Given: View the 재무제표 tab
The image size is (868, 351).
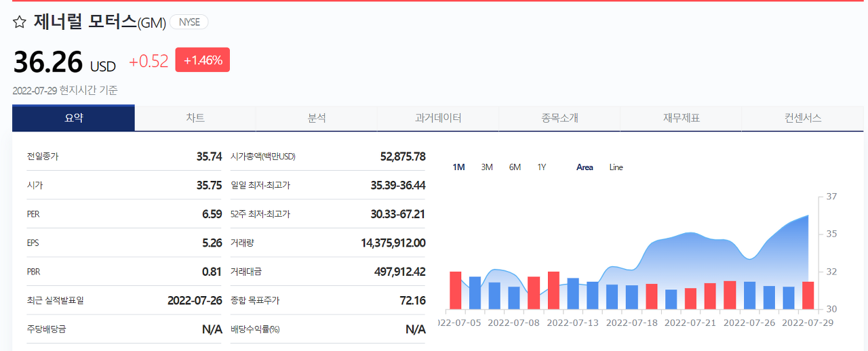Looking at the screenshot, I should [681, 118].
